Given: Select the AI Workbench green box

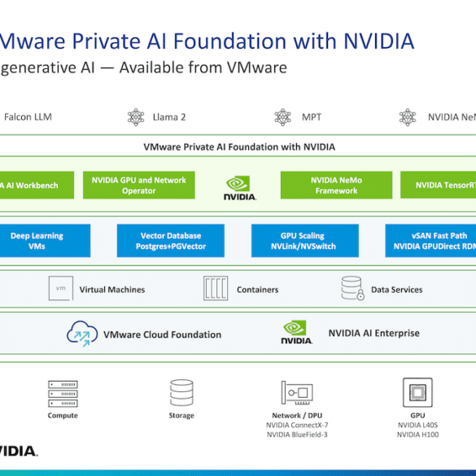Looking at the screenshot, I should [37, 186].
